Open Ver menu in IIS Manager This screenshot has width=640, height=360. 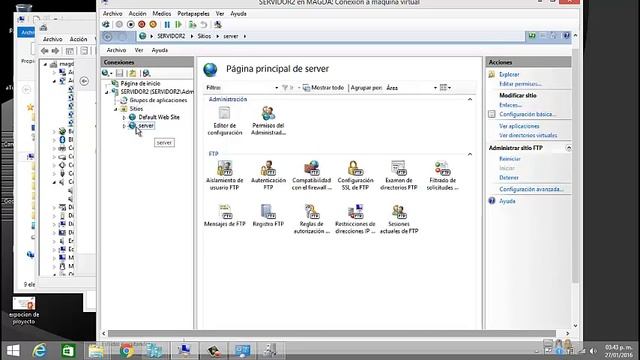139,50
